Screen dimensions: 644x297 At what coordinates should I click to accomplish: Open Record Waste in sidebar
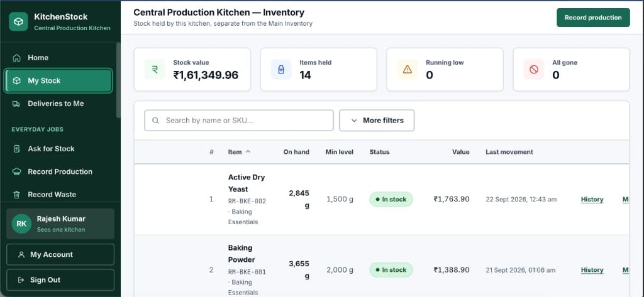coord(58,195)
